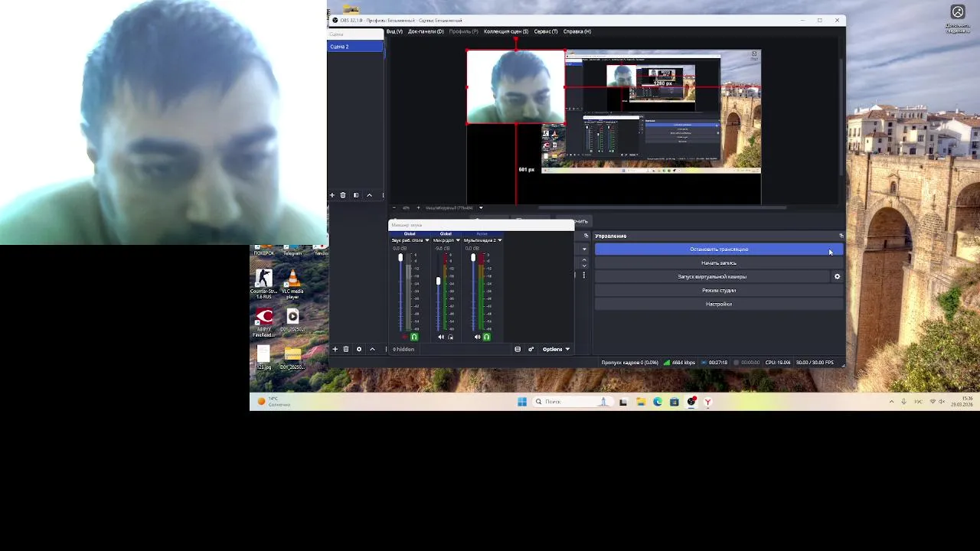Open the Профиль (P) menu

pyautogui.click(x=464, y=31)
